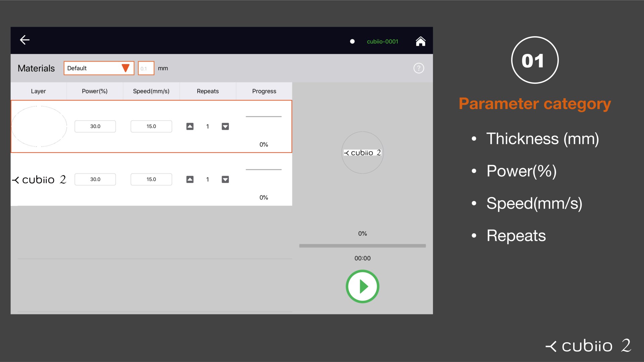The width and height of the screenshot is (644, 362).
Task: Click the cubiio 2 logo in the preview circle
Action: [362, 153]
